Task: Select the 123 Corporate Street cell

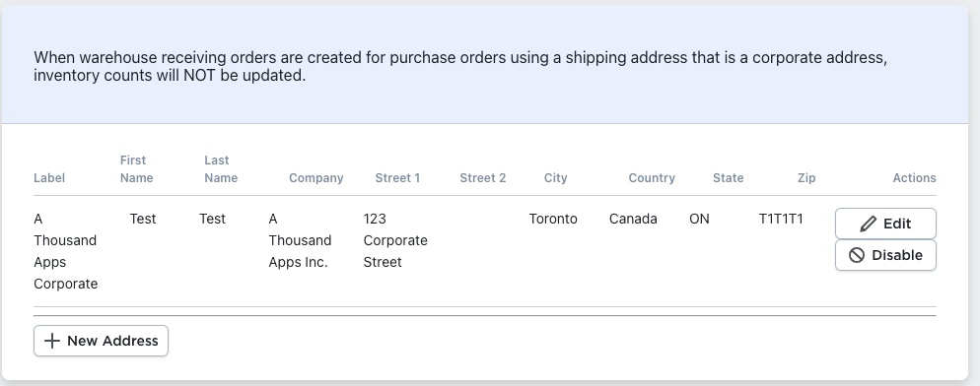Action: [x=395, y=240]
